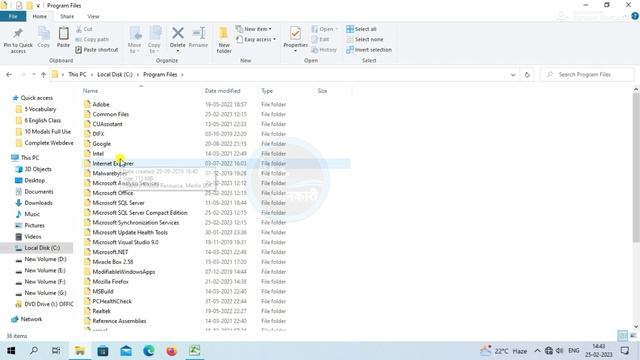This screenshot has height=360, width=640.
Task: Sort by the Name column header
Action: point(142,91)
